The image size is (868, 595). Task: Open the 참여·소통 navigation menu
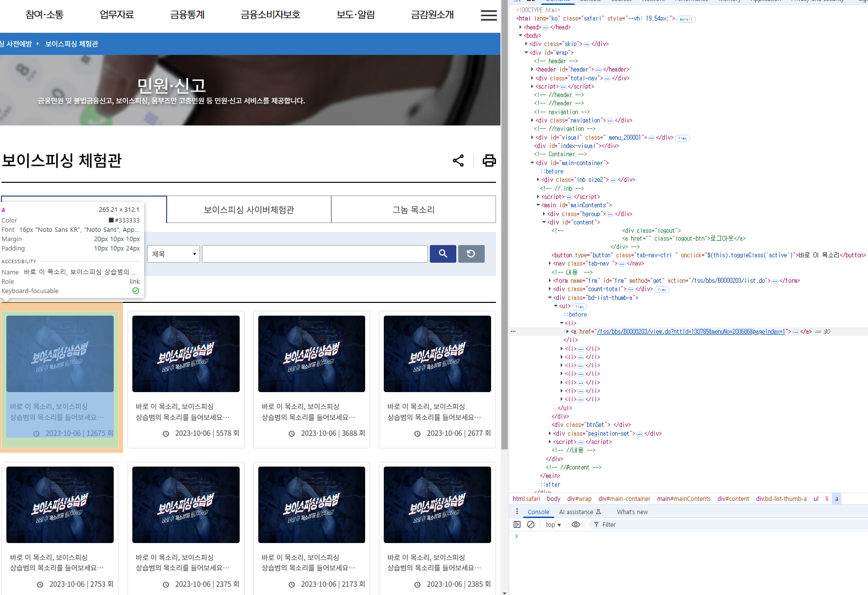click(45, 15)
